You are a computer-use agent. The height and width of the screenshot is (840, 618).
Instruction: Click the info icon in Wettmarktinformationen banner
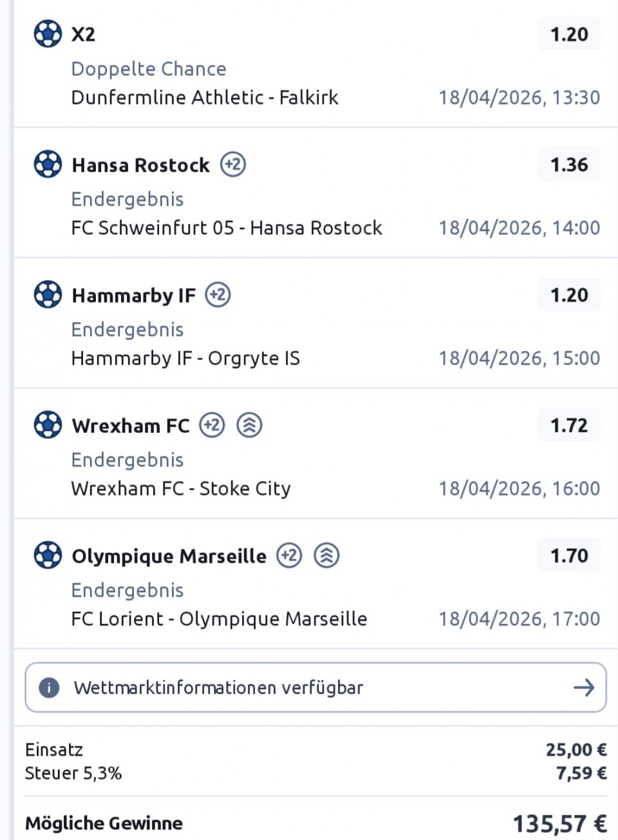49,687
